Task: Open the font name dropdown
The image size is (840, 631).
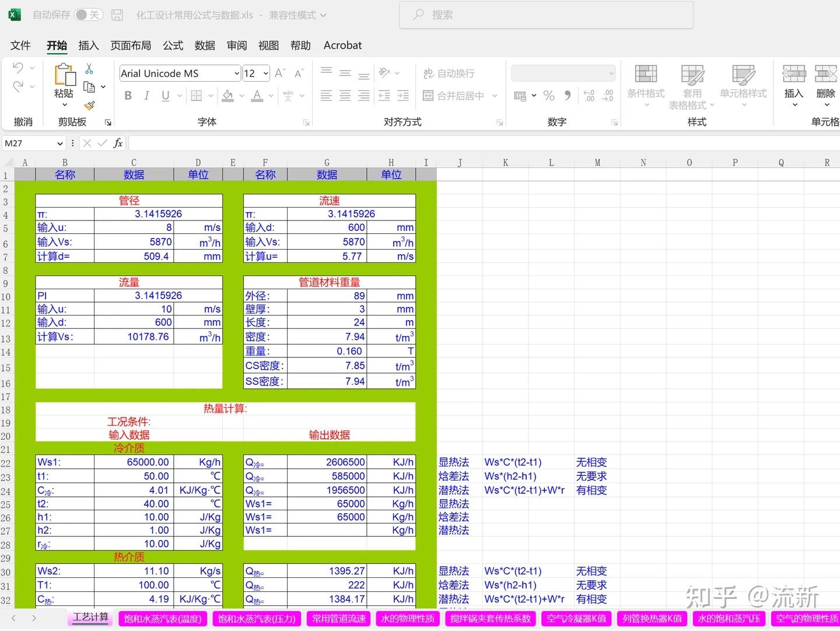Action: (x=237, y=73)
